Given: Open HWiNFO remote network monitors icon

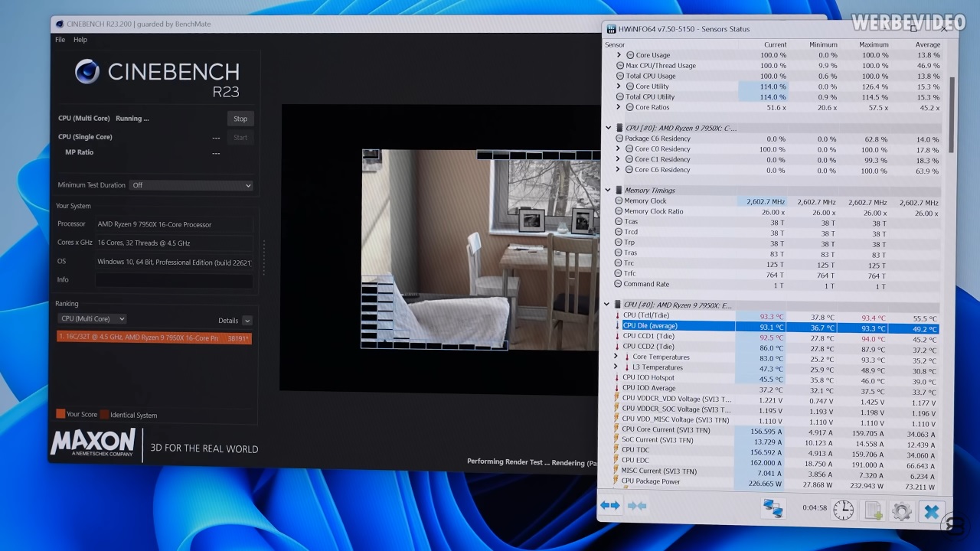Looking at the screenshot, I should (774, 508).
